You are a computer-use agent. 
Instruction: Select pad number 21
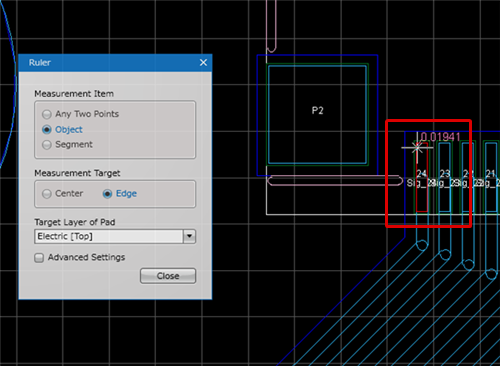click(x=491, y=177)
